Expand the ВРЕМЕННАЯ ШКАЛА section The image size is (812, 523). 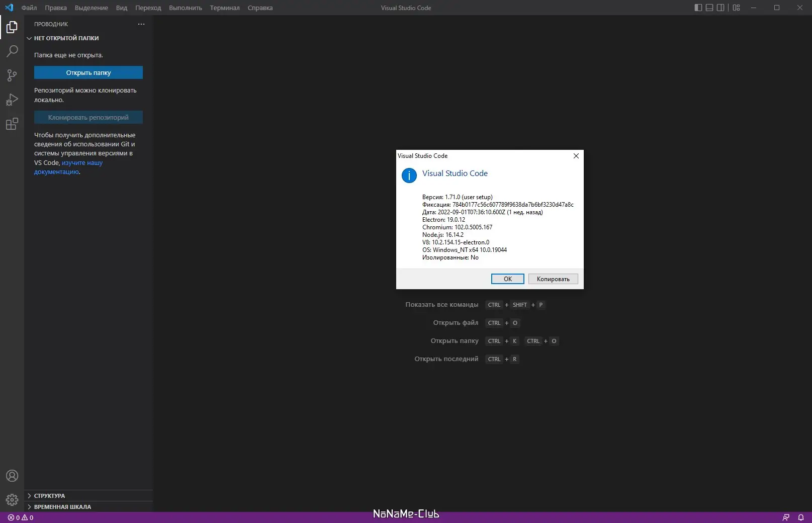[x=88, y=507]
